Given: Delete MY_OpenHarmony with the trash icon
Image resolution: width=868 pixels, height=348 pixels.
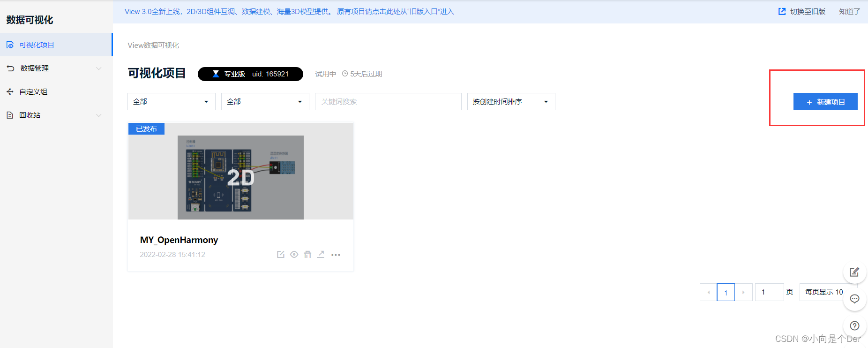Looking at the screenshot, I should [307, 254].
